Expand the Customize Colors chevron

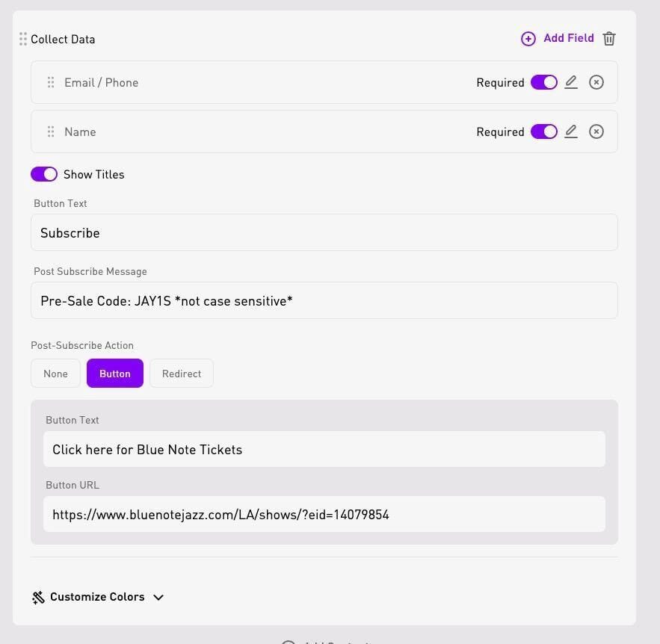(x=158, y=598)
